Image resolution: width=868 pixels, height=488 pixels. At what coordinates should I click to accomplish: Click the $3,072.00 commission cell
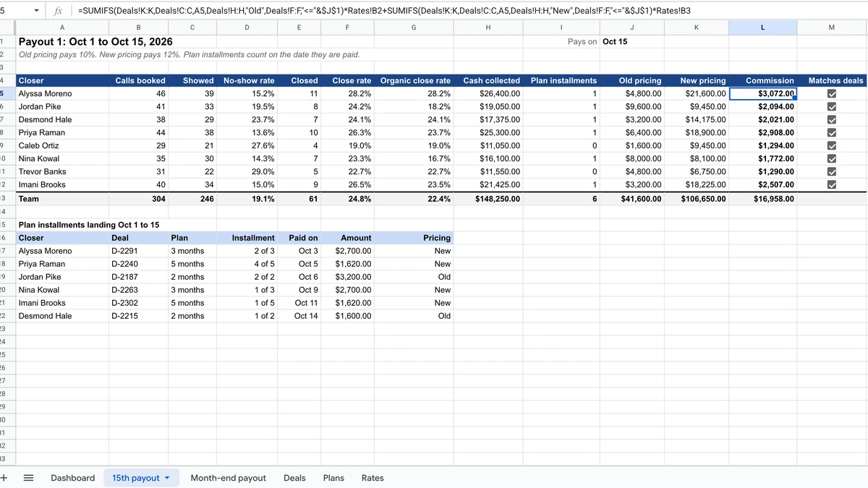[x=762, y=94]
